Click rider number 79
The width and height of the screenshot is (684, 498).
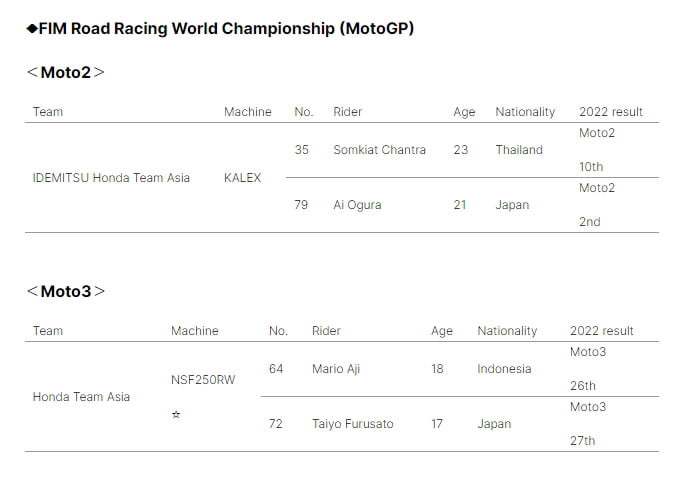pyautogui.click(x=302, y=205)
